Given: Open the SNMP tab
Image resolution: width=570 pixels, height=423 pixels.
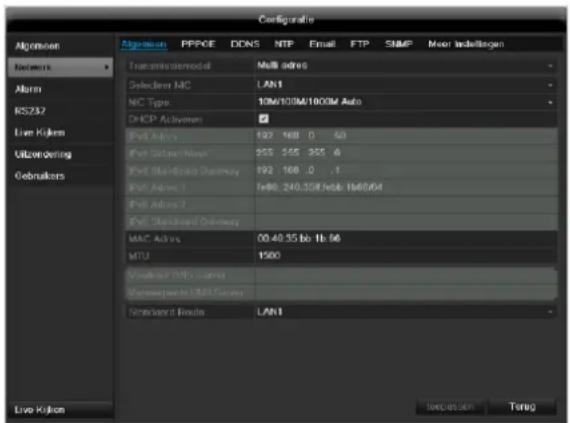Looking at the screenshot, I should click(x=399, y=44).
